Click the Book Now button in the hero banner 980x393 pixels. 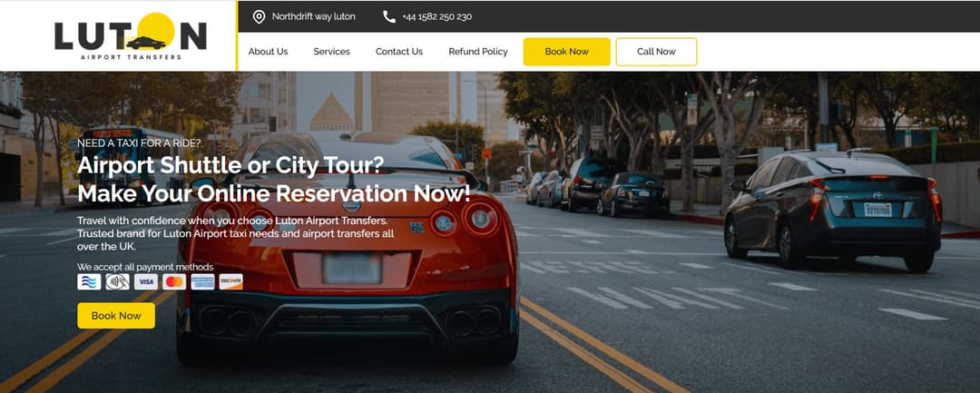coord(116,316)
